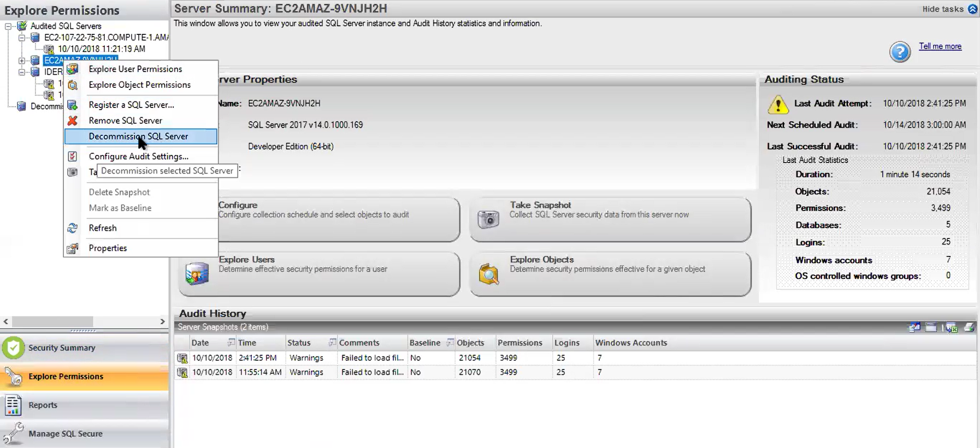Click the 21070 objects cell
This screenshot has width=980, height=448.
475,372
